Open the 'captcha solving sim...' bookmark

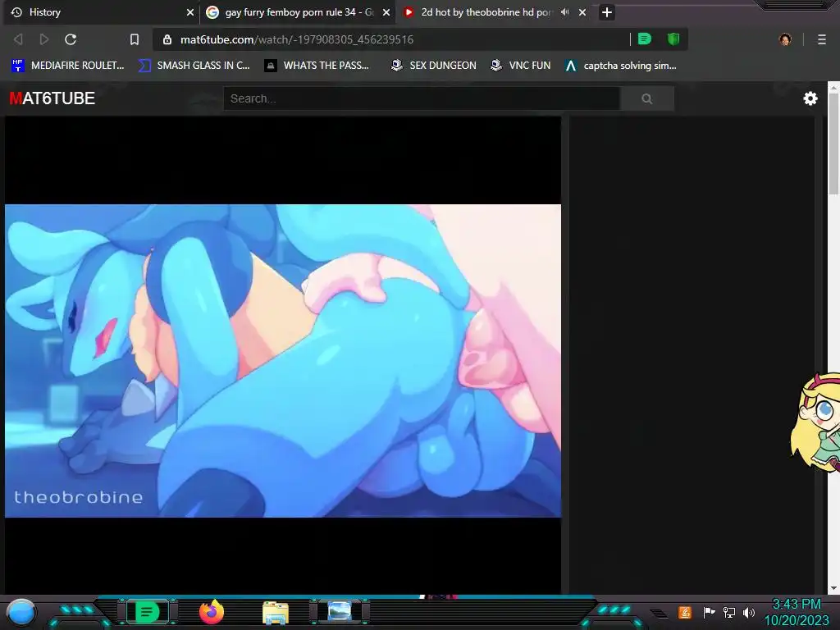pos(620,66)
